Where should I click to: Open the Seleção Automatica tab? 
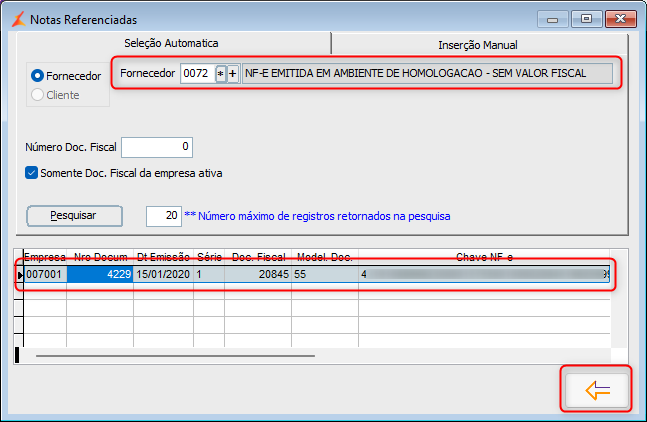[171, 43]
